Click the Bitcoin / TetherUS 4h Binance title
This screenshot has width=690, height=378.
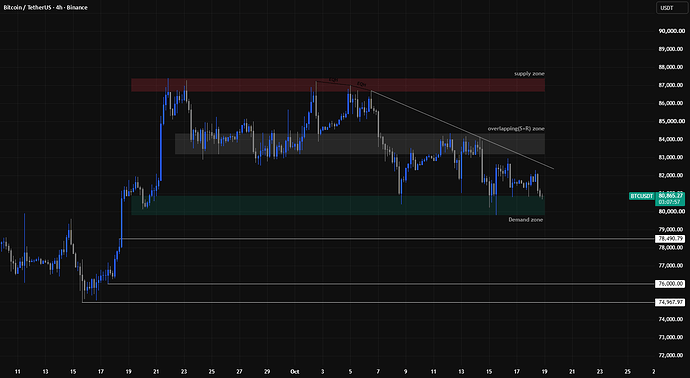coord(45,7)
